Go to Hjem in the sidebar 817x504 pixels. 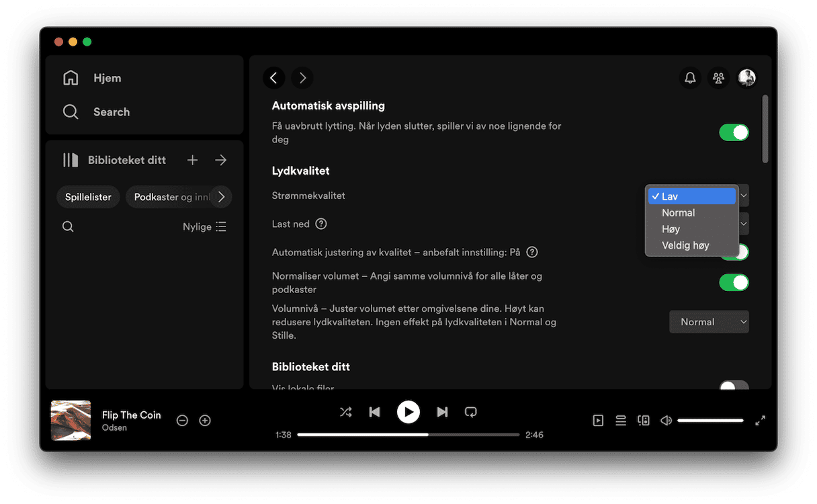[x=107, y=78]
